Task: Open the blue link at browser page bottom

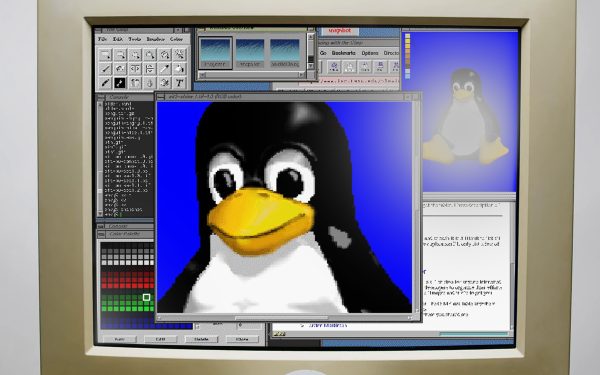Action: pos(327,326)
